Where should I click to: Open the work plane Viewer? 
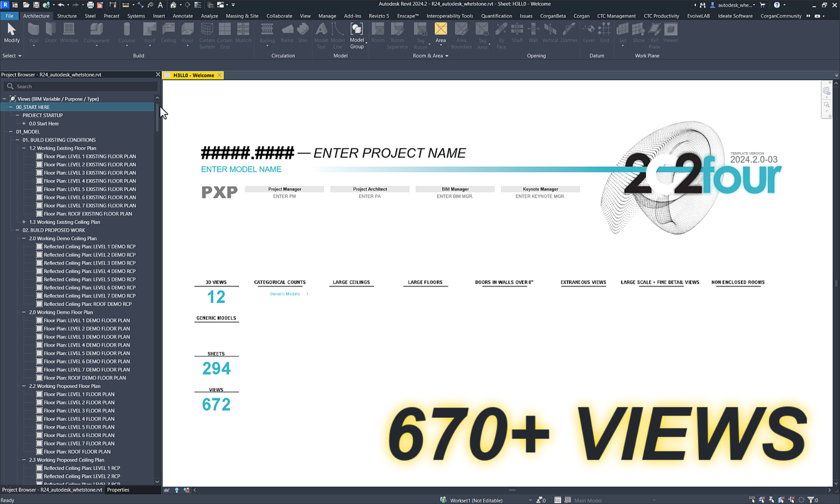pyautogui.click(x=671, y=33)
